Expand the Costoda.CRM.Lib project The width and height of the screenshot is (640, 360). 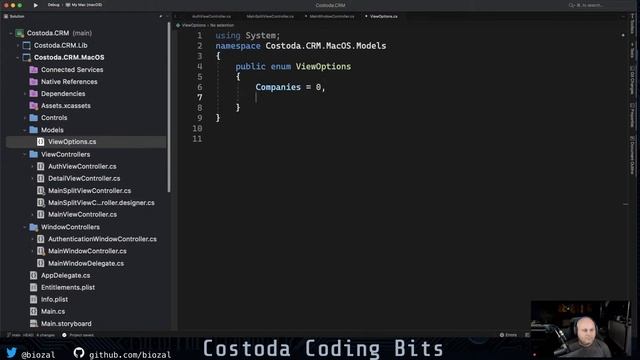(x=18, y=45)
